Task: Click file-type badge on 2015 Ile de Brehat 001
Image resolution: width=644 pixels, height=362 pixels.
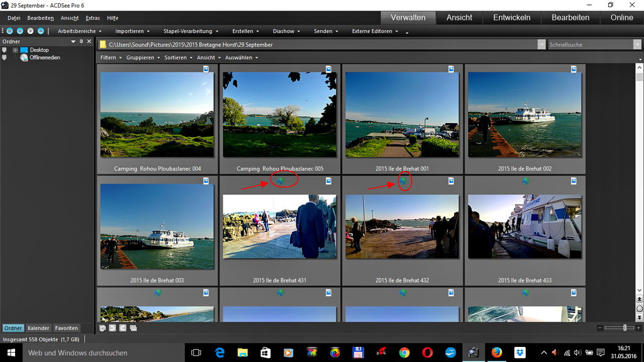Action: coord(451,69)
